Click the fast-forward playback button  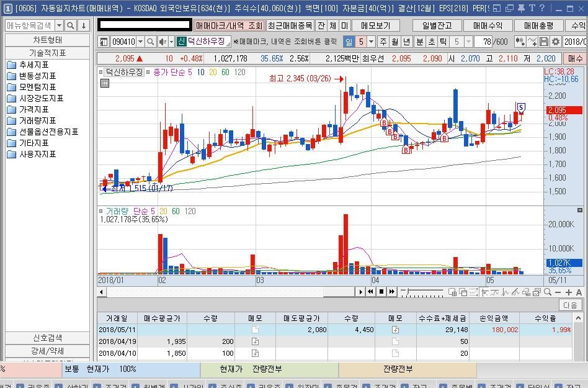(x=392, y=292)
